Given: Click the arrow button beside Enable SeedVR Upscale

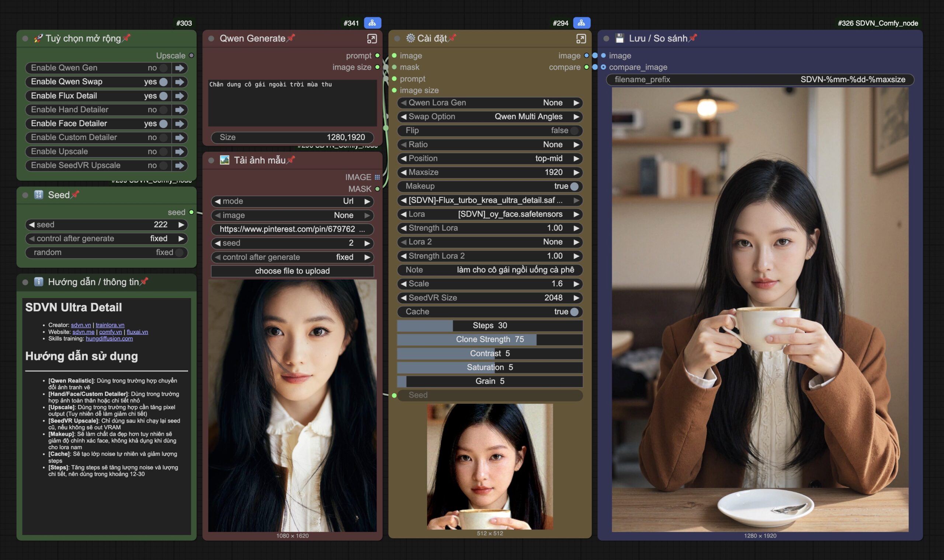Looking at the screenshot, I should click(180, 165).
